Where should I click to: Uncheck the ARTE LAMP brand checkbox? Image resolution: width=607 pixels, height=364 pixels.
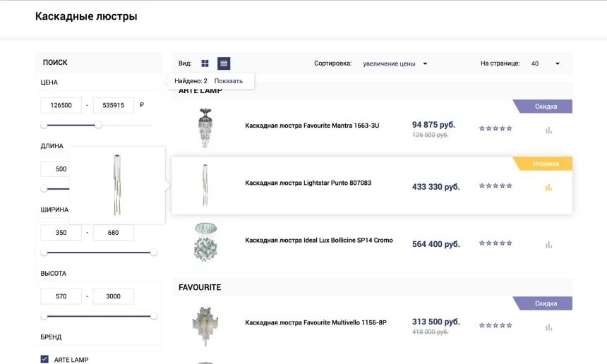tap(44, 359)
